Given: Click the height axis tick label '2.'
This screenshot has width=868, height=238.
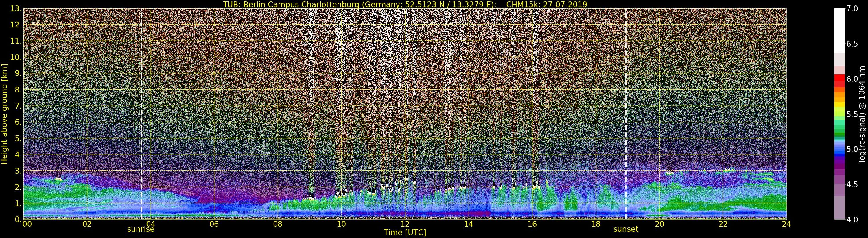Looking at the screenshot, I should [x=18, y=187].
